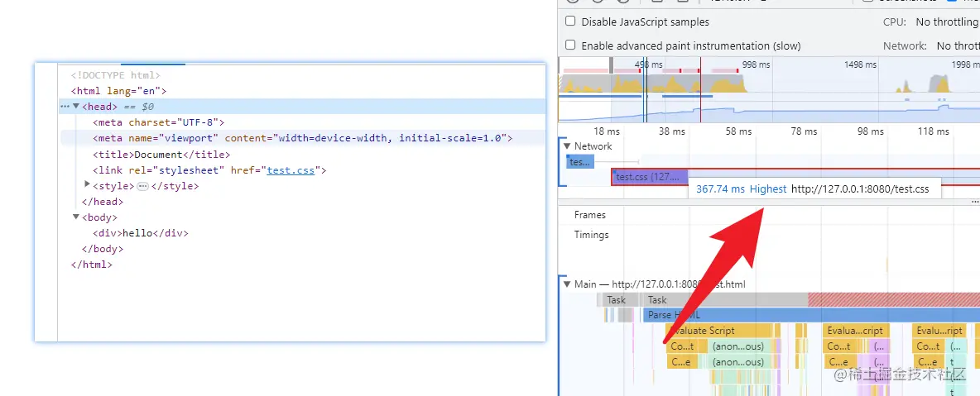This screenshot has width=980, height=396.
Task: Grab the left overview selection handle
Action: pos(611,65)
